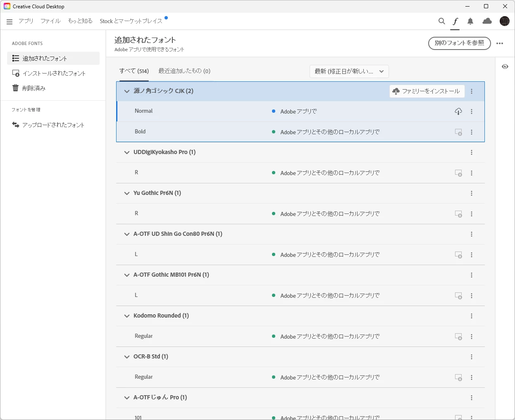Open options for UDDigiKyokasho Pro R row
Image resolution: width=515 pixels, height=420 pixels.
[472, 173]
